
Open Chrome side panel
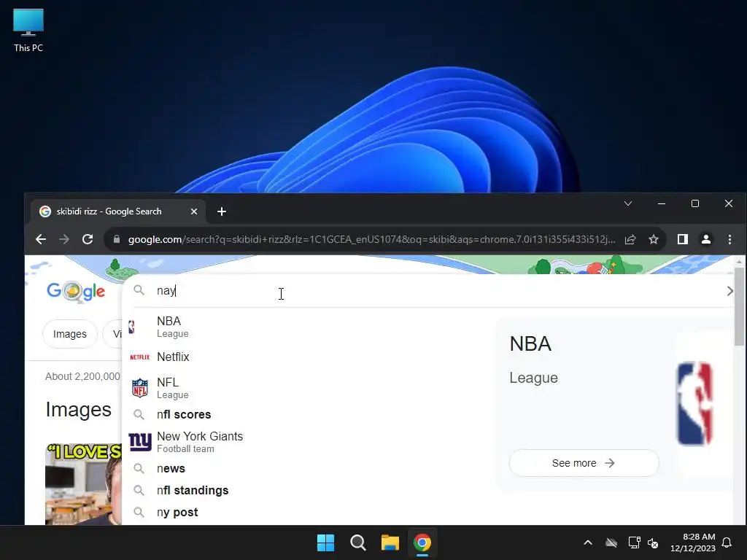click(683, 239)
